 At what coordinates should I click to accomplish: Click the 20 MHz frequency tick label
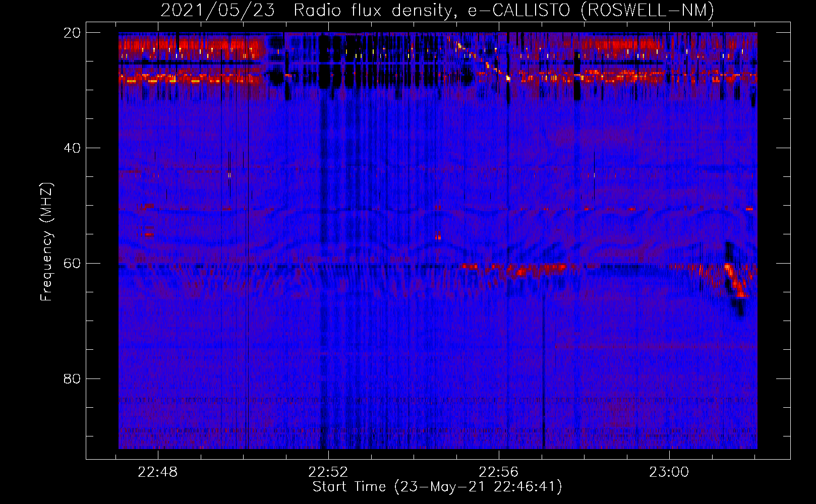pos(72,33)
